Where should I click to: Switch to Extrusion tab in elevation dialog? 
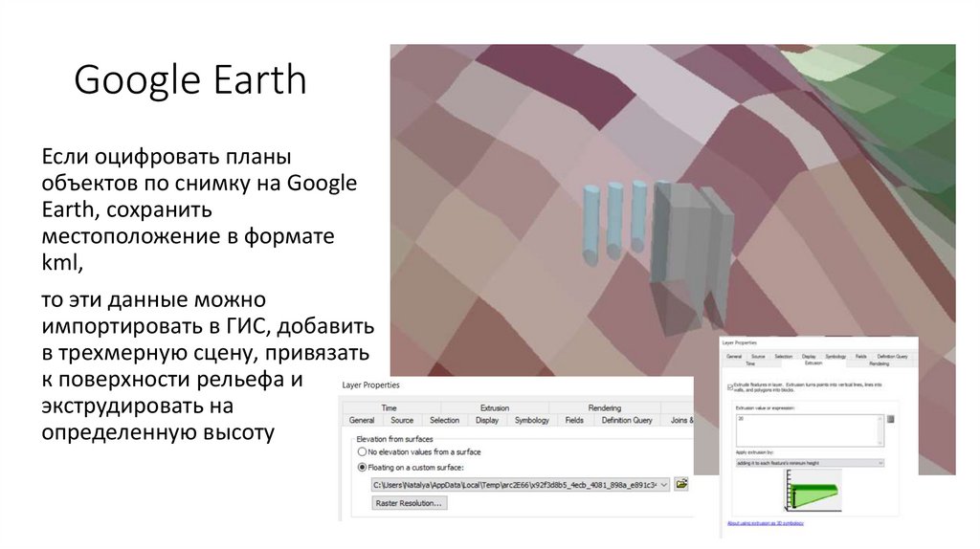click(495, 407)
